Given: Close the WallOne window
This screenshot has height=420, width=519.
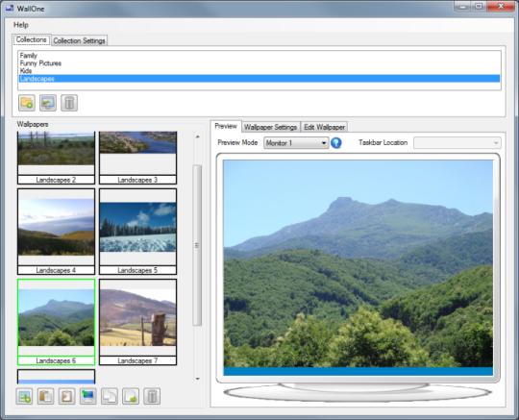Looking at the screenshot, I should pyautogui.click(x=501, y=7).
